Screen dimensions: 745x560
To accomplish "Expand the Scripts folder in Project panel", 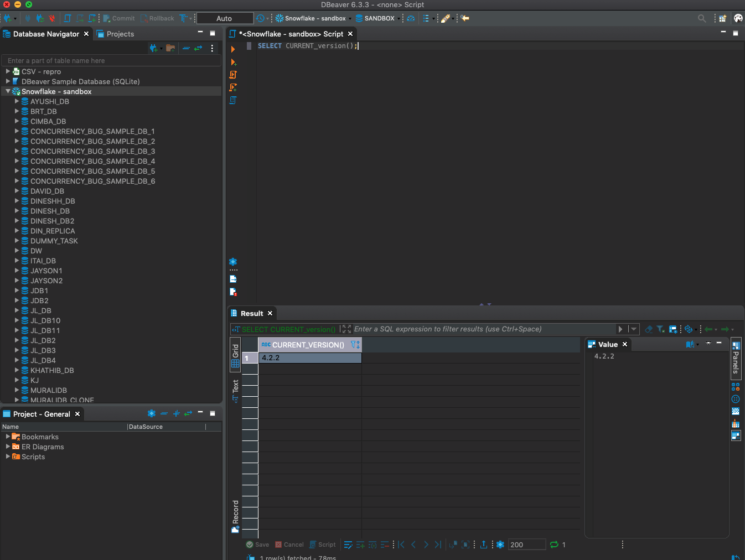I will coord(8,457).
